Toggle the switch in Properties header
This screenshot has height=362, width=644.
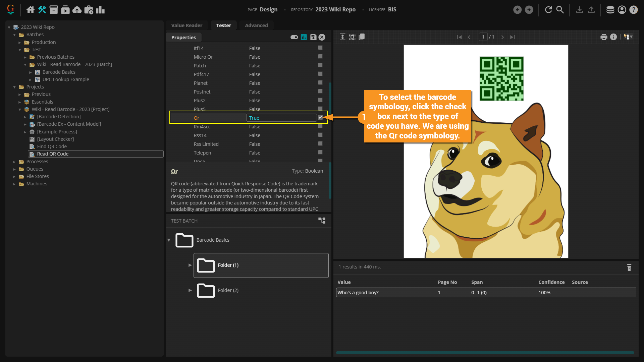pos(294,37)
